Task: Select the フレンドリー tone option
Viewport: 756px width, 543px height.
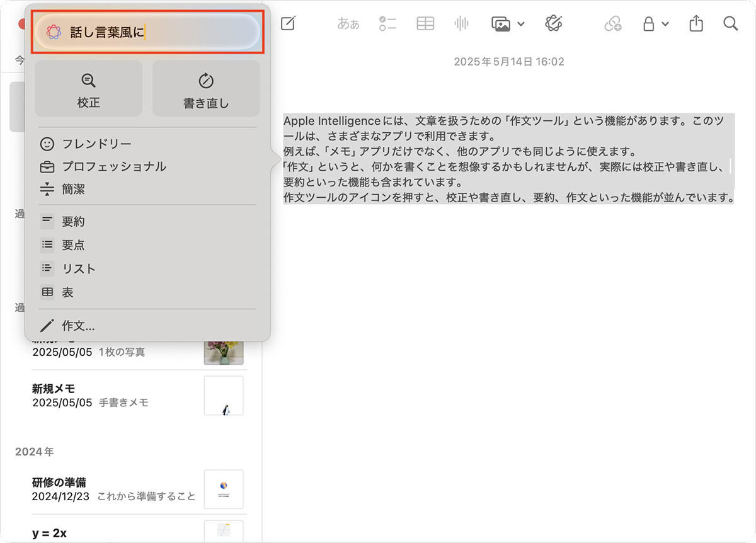Action: tap(85, 144)
